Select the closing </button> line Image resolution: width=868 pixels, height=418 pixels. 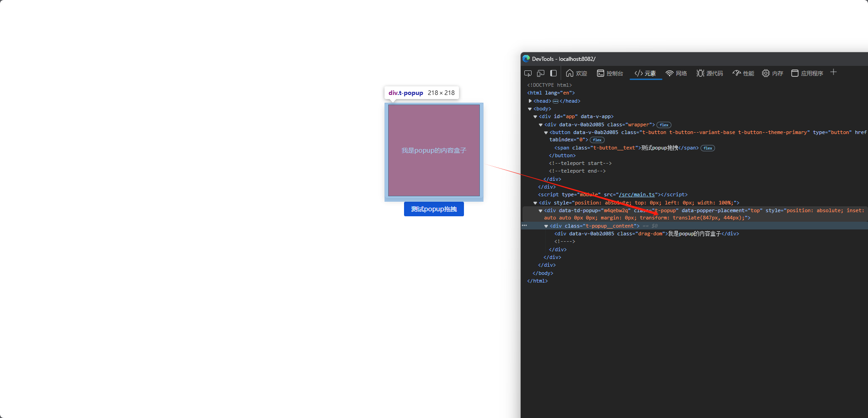[562, 155]
